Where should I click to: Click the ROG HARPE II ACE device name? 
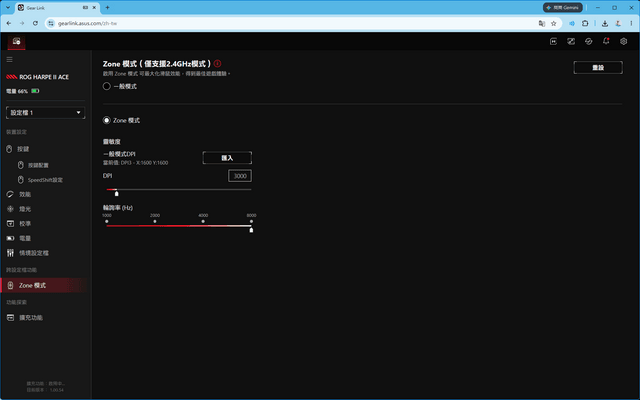pyautogui.click(x=44, y=77)
